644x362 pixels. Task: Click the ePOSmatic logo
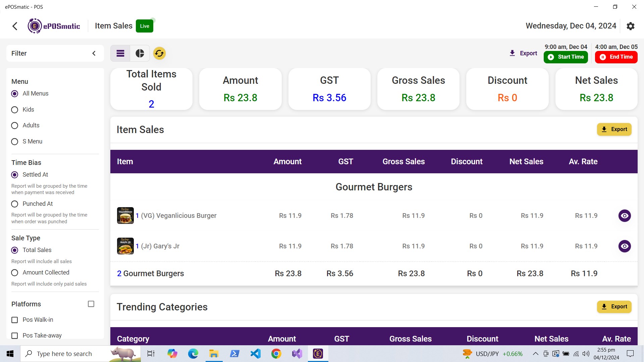click(x=54, y=26)
